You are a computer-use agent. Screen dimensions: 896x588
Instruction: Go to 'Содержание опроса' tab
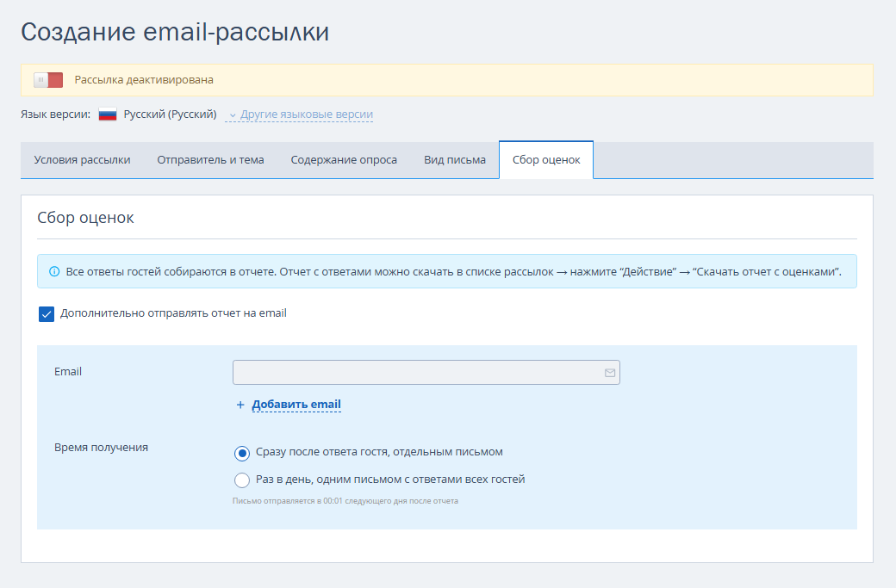[x=344, y=160]
